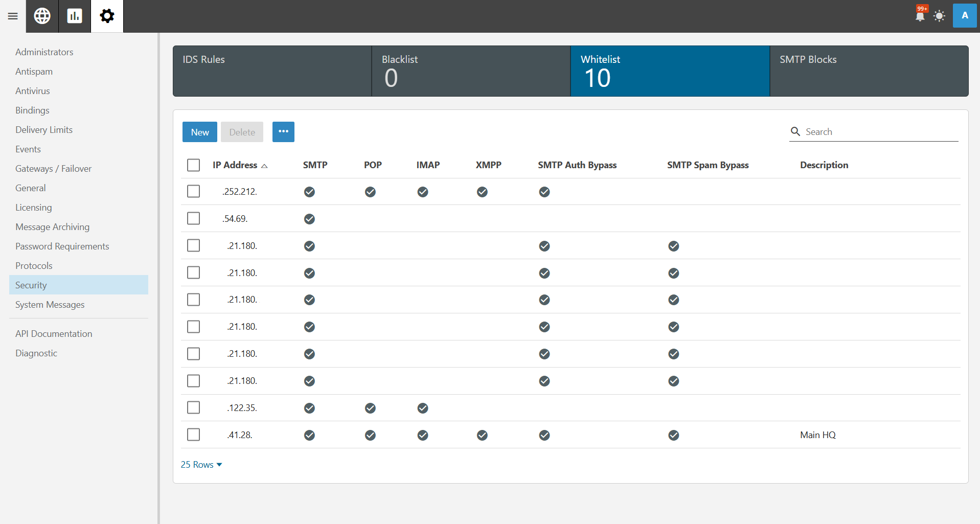This screenshot has width=980, height=524.
Task: Select the checkbox for the Main HQ row
Action: (193, 435)
